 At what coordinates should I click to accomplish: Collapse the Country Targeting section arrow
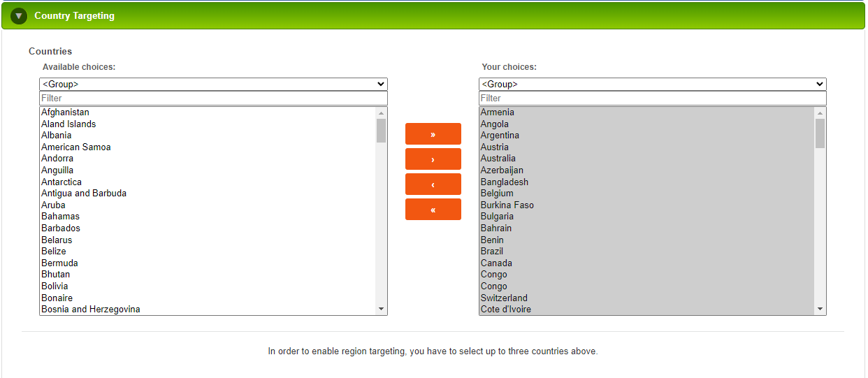point(19,15)
